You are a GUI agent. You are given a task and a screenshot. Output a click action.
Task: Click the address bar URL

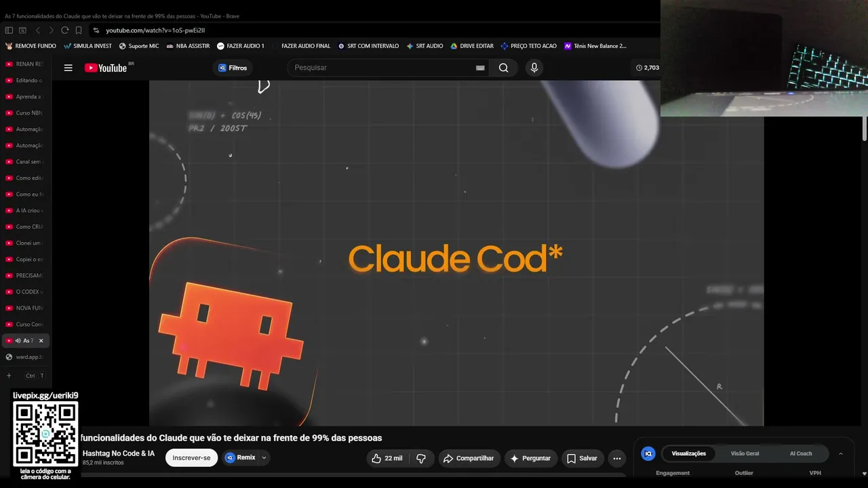point(155,30)
